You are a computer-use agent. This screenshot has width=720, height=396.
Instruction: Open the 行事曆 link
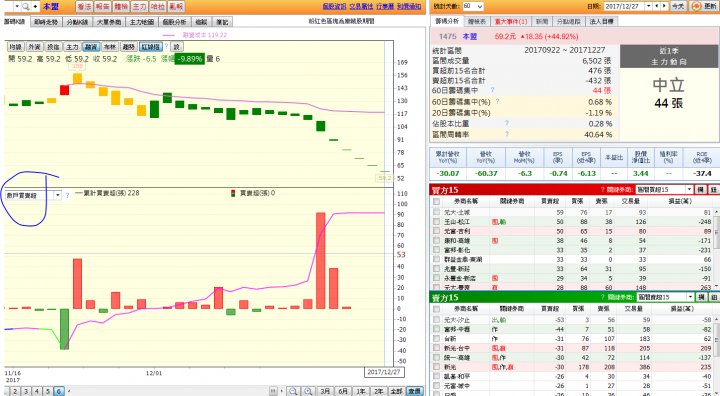(385, 6)
